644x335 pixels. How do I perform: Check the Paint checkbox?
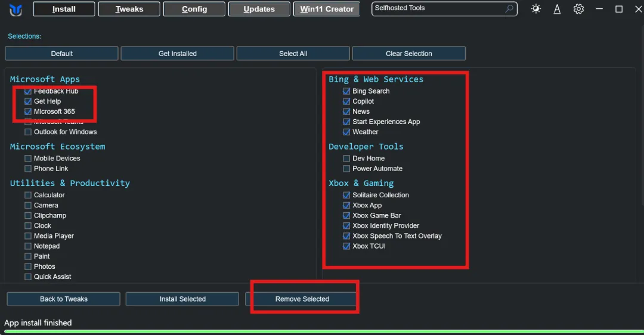click(x=28, y=256)
